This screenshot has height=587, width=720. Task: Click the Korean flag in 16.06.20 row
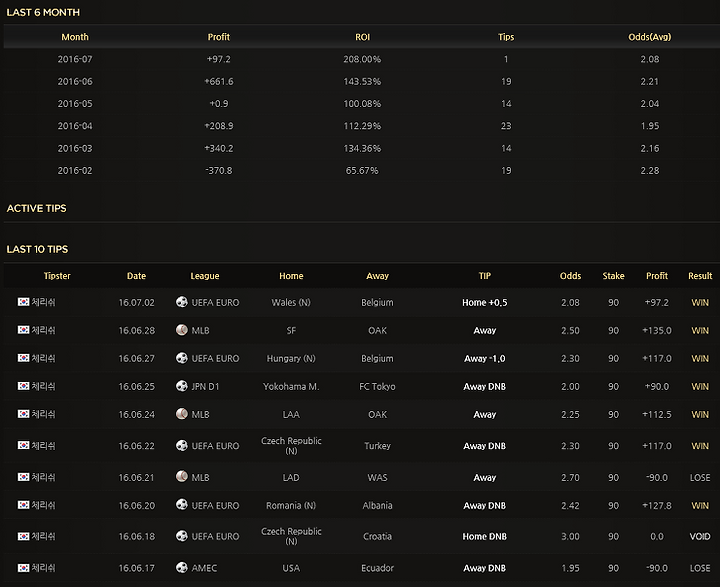coord(23,505)
